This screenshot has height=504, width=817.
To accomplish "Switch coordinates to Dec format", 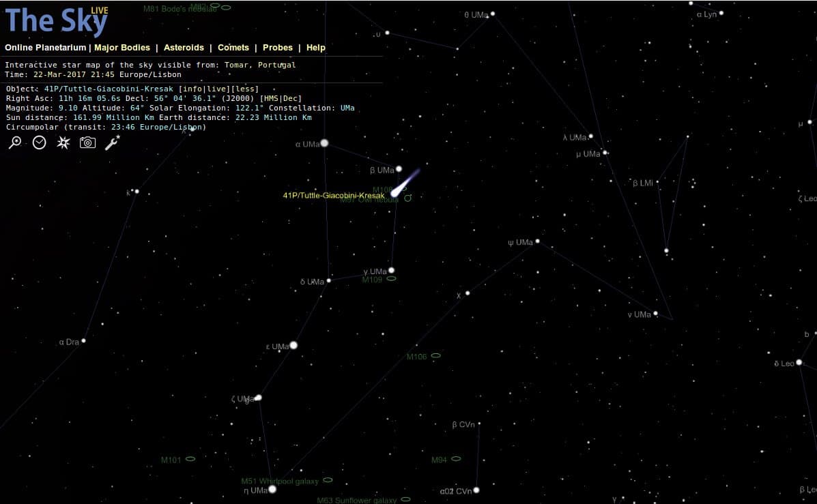I will pos(290,98).
